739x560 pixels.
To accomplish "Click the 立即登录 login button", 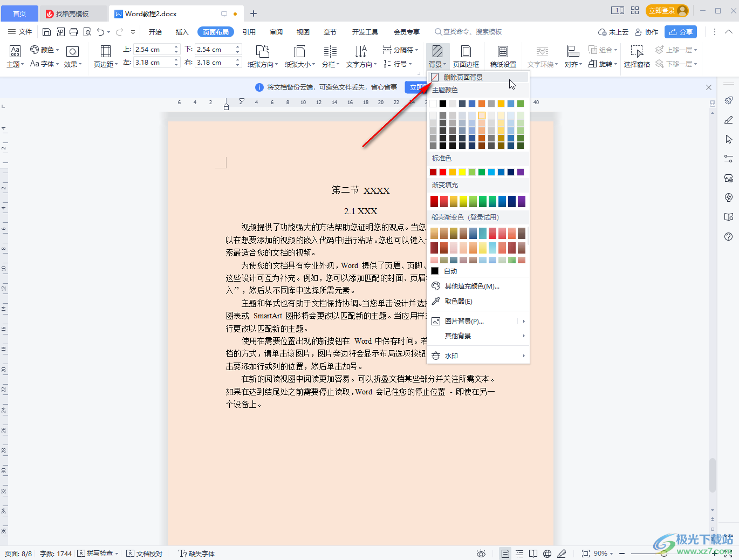I will click(668, 11).
